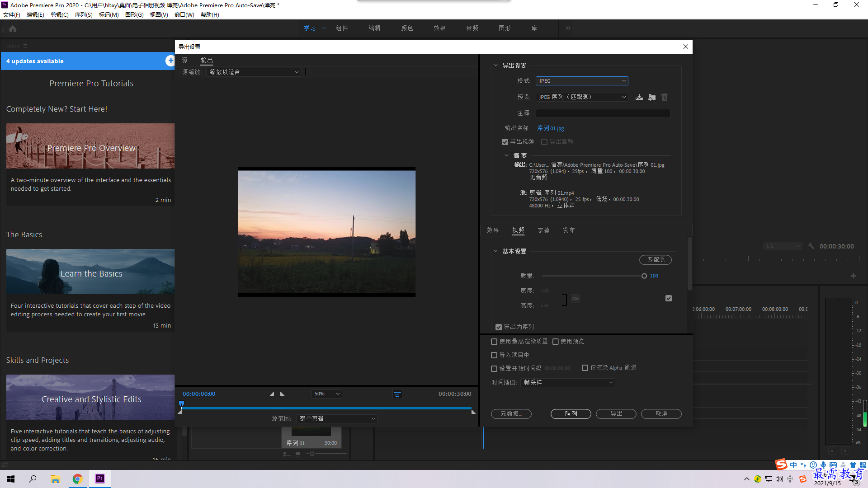Click the Home icon in the workspace bar
Image resolution: width=868 pixels, height=488 pixels.
[13, 28]
